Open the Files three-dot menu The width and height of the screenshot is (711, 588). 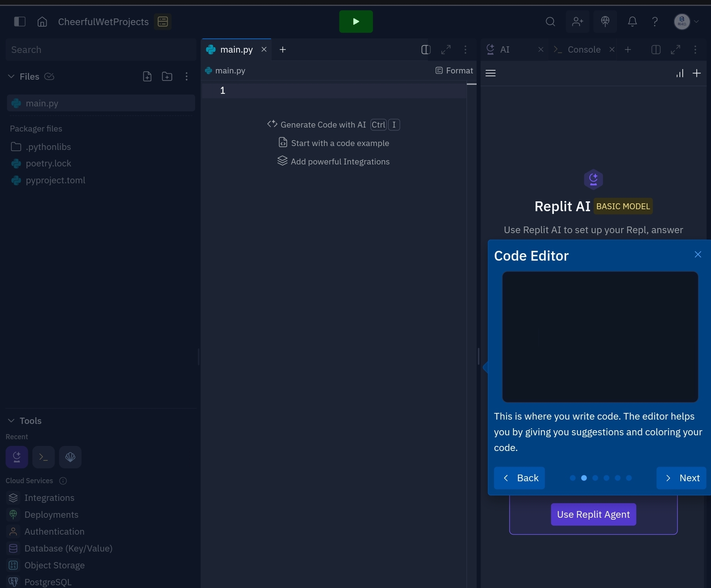[186, 77]
